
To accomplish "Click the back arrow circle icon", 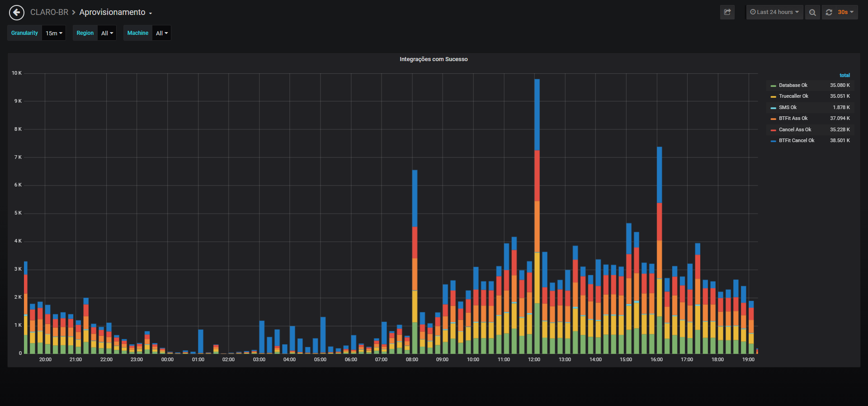I will tap(17, 13).
